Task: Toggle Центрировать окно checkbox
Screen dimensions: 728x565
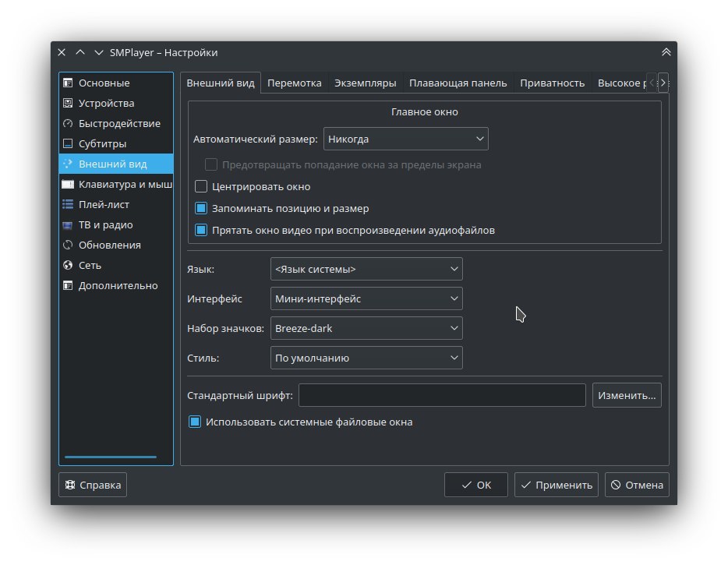Action: tap(201, 186)
